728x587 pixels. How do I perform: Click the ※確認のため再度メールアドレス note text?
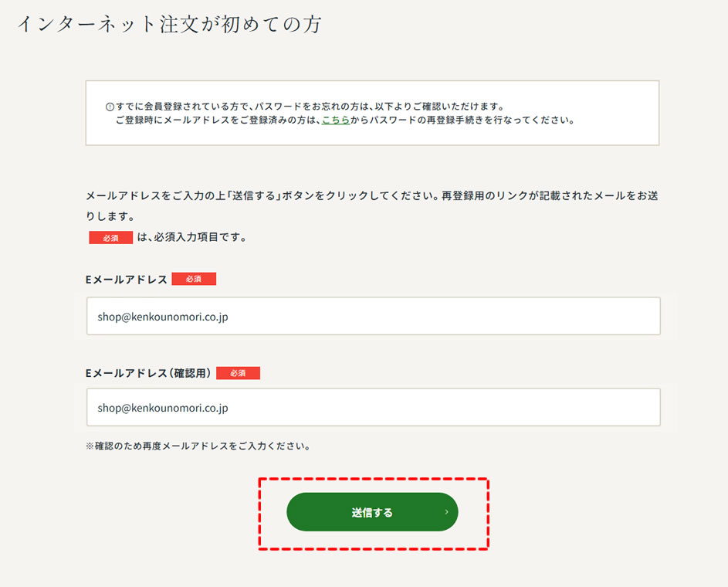click(198, 446)
